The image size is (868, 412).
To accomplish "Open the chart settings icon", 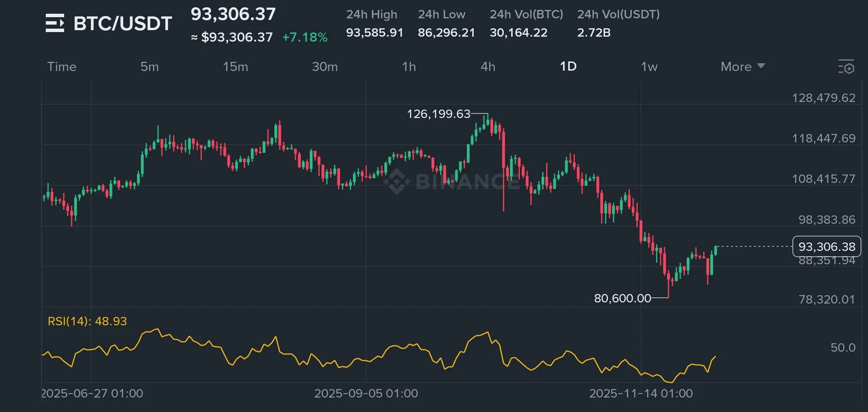I will (x=846, y=66).
